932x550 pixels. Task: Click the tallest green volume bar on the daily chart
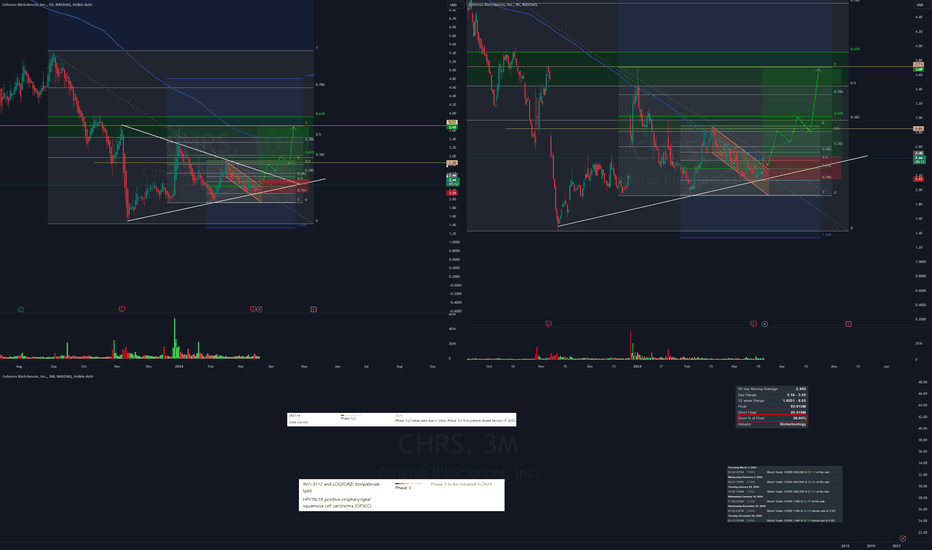pos(175,338)
